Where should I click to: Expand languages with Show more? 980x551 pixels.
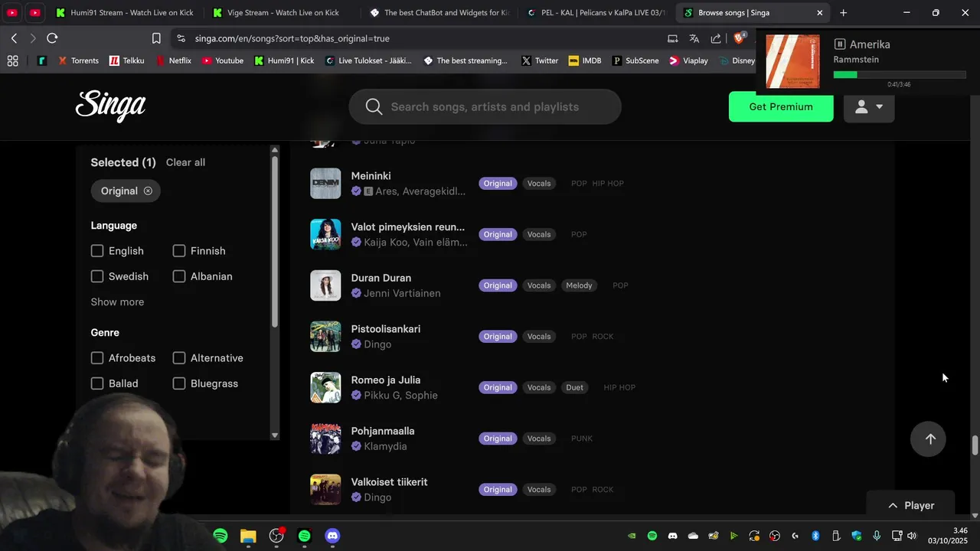117,302
